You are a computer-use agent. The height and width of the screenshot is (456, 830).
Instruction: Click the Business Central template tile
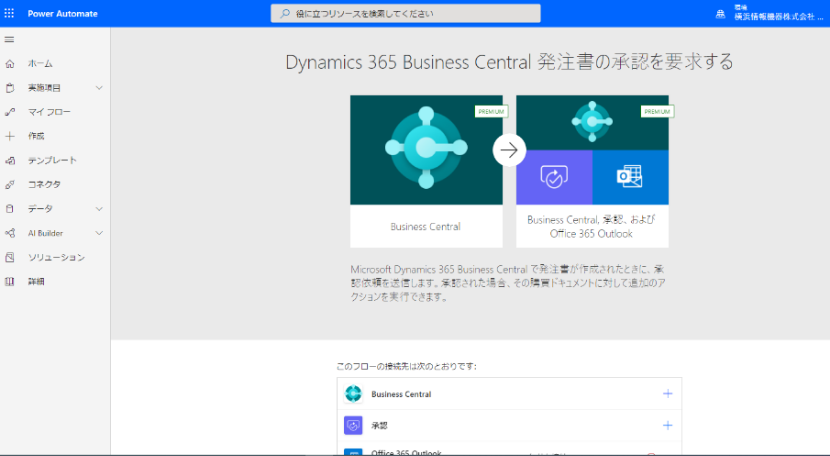426,171
